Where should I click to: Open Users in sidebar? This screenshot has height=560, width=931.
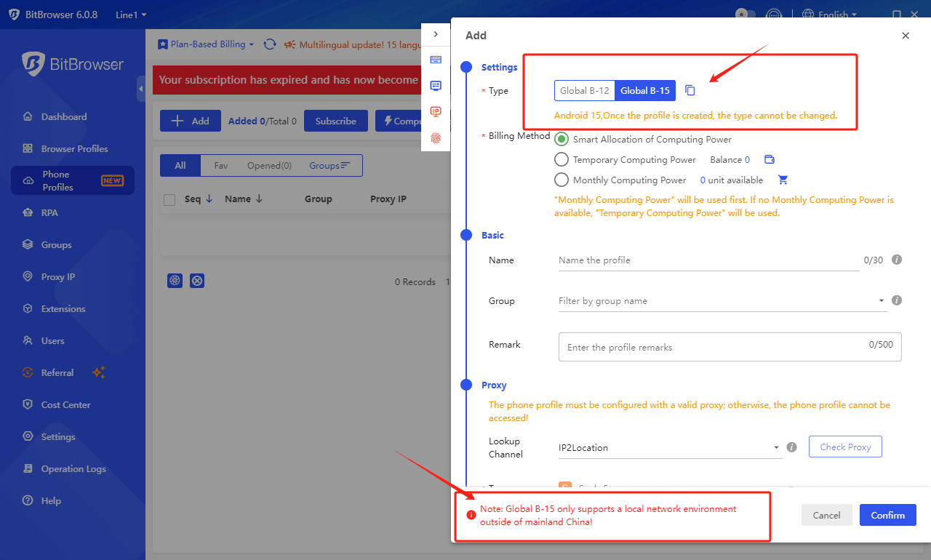tap(73, 341)
